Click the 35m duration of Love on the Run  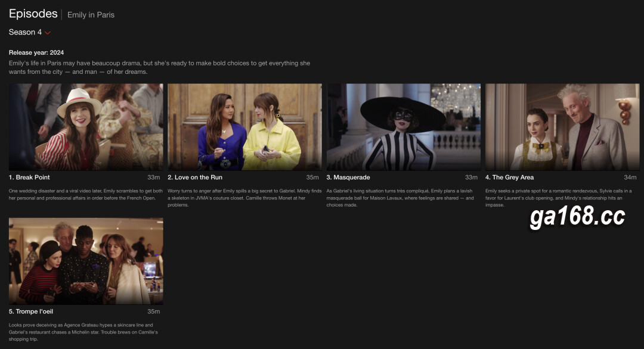pyautogui.click(x=312, y=177)
